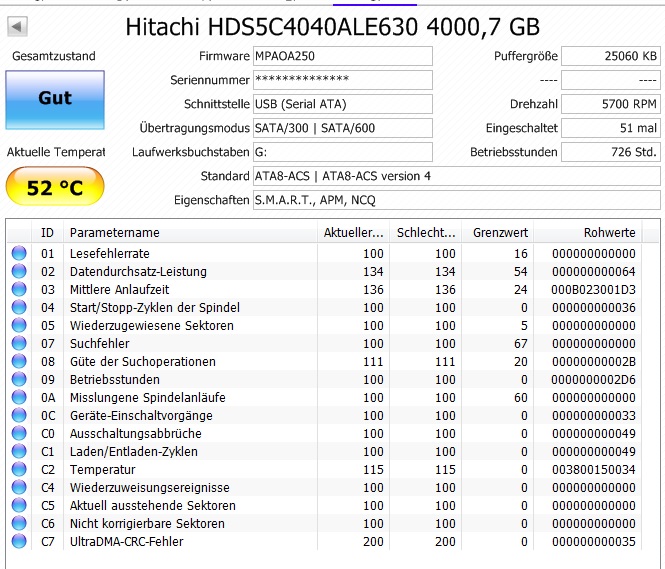Sort by the Rohwerte column header
Viewport: 665px width, 569px height.
coord(588,232)
